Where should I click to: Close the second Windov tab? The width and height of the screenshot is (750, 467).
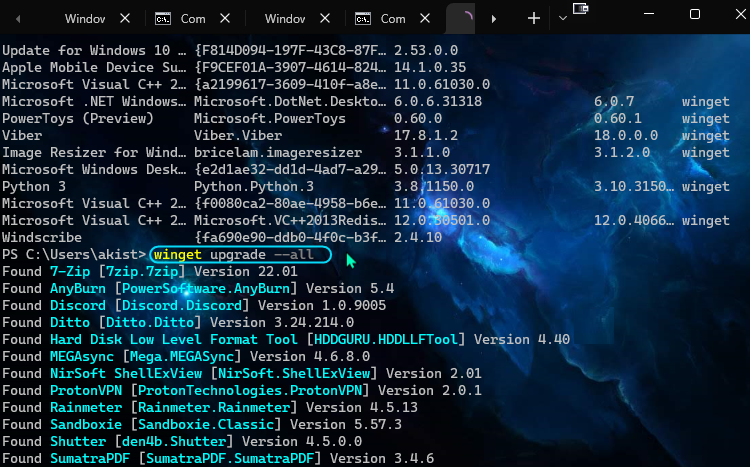click(325, 19)
